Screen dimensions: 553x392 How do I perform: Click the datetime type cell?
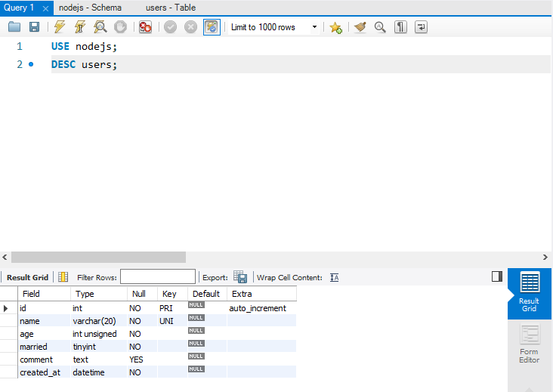pos(99,372)
